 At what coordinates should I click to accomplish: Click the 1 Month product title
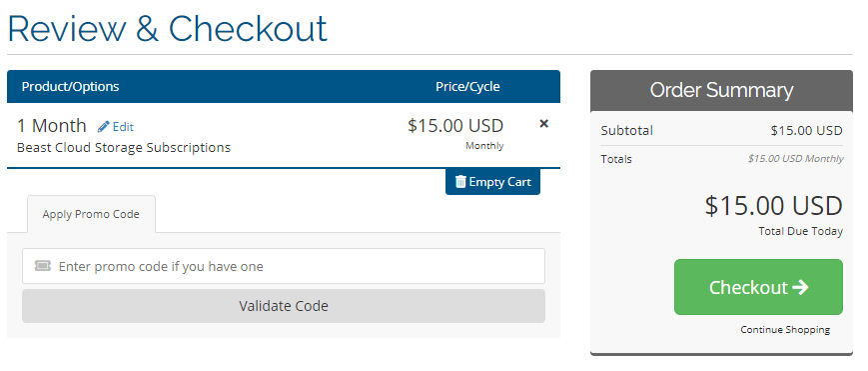point(52,126)
